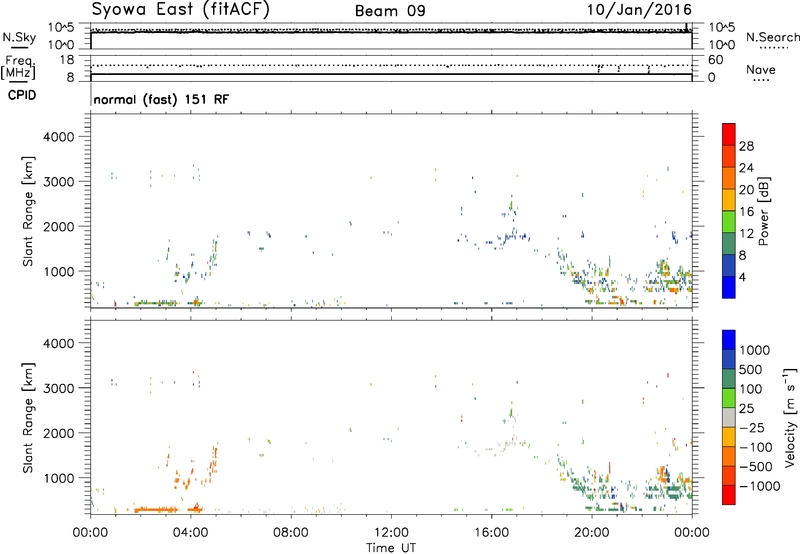Click the 'Beam 09' label
Screen dimensions: 800x554
click(x=390, y=11)
